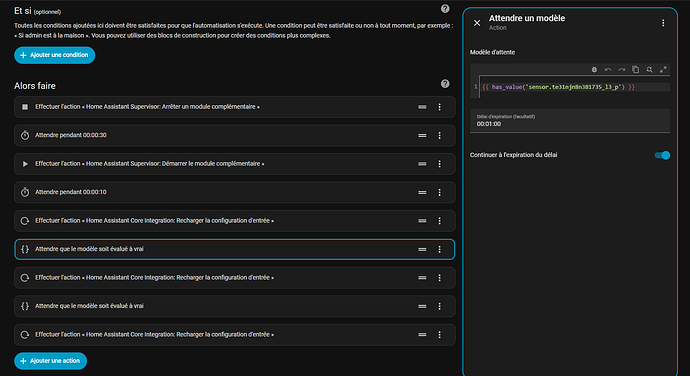Open three-dot menu on the last Recharger row
The height and width of the screenshot is (376, 690).
click(439, 335)
